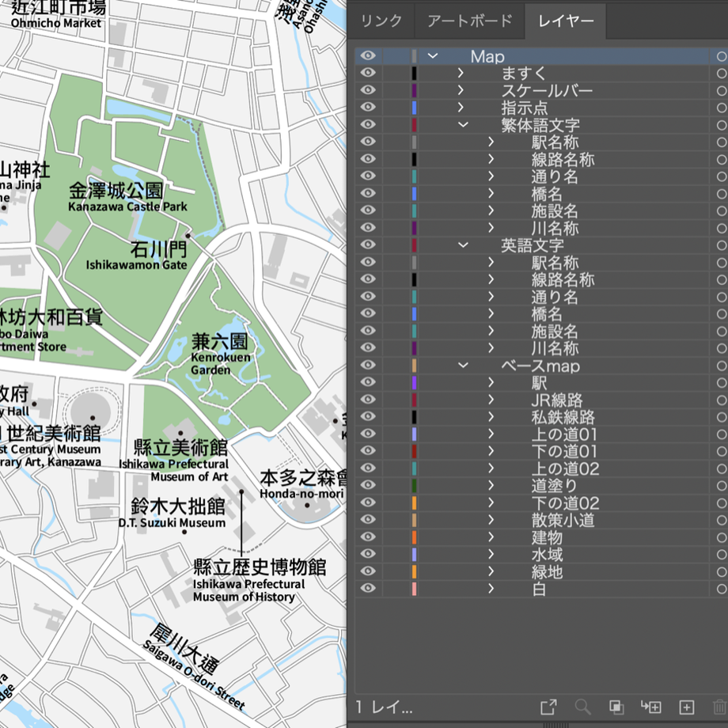Click the Make/Release Clipping Mask icon
Screen dimensions: 728x728
coord(616,707)
